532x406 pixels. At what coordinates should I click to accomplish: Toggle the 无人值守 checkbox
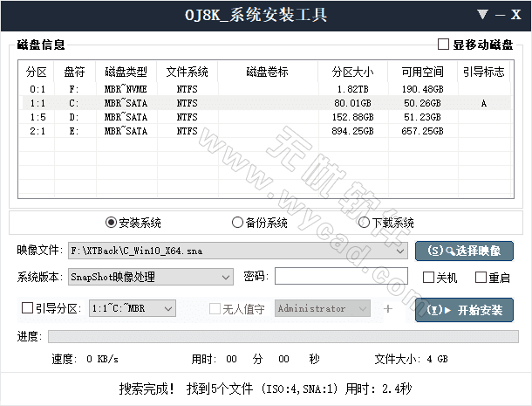tap(215, 308)
